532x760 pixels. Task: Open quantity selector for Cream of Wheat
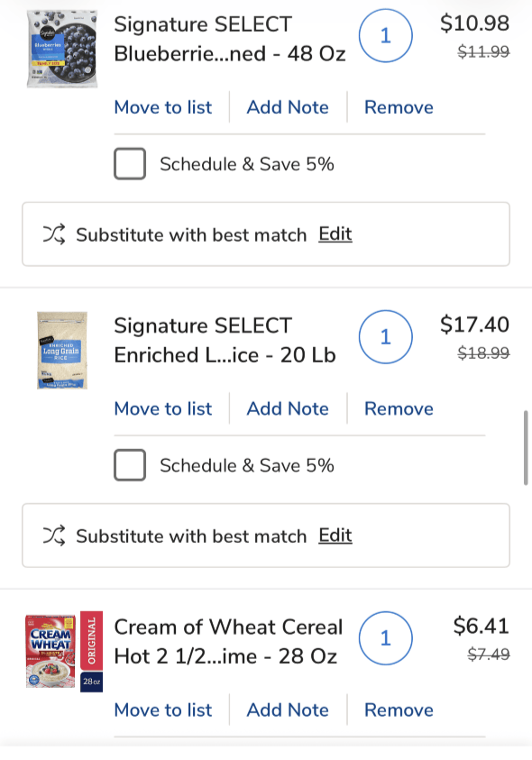click(386, 638)
